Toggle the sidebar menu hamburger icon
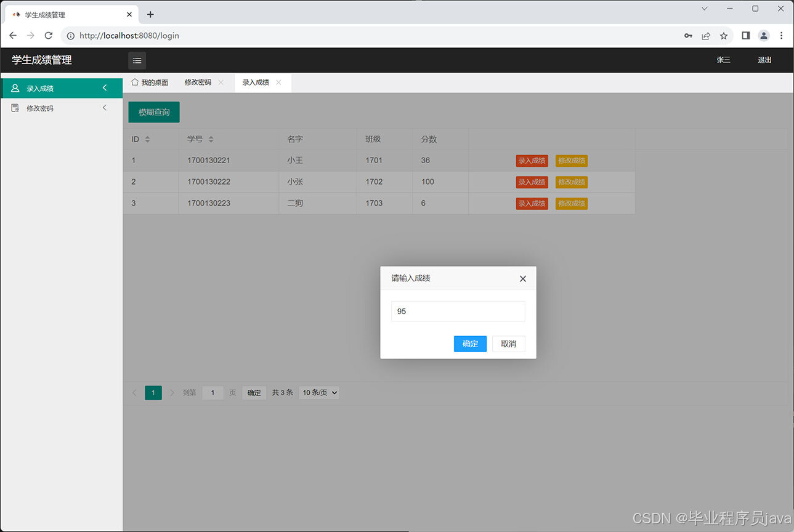 pyautogui.click(x=137, y=60)
